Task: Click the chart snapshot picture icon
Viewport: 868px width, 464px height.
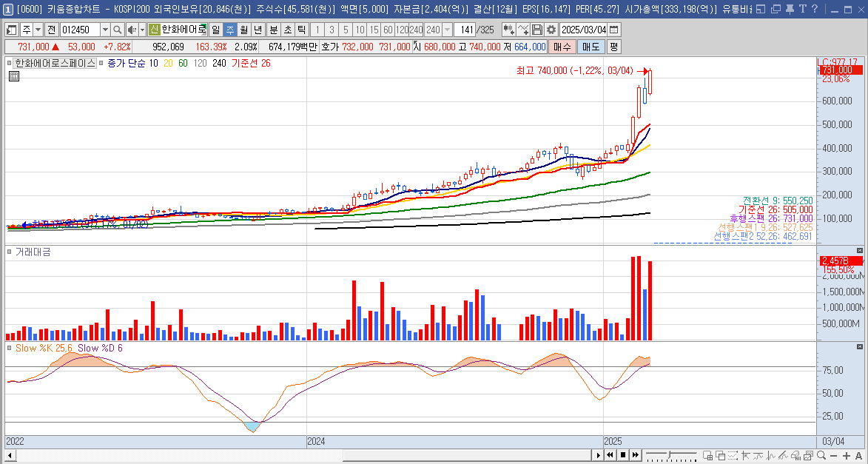Action: click(809, 455)
